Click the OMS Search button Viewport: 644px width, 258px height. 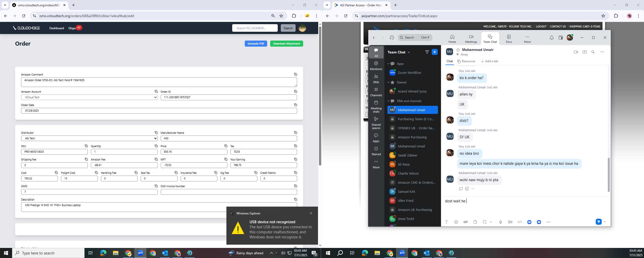click(288, 28)
